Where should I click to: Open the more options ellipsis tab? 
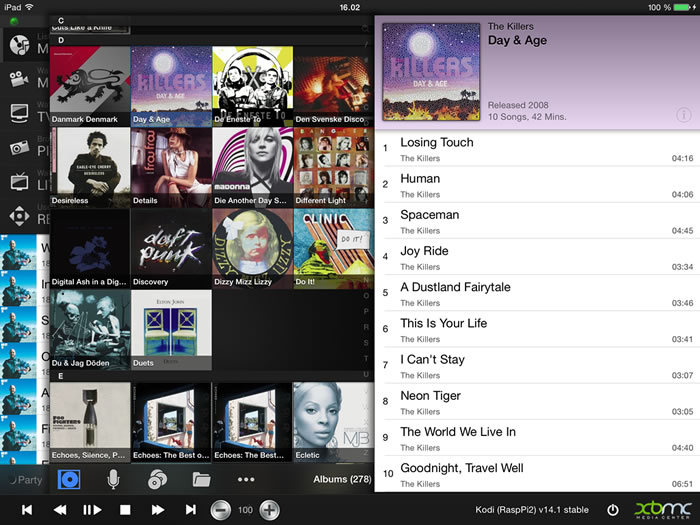pos(246,479)
